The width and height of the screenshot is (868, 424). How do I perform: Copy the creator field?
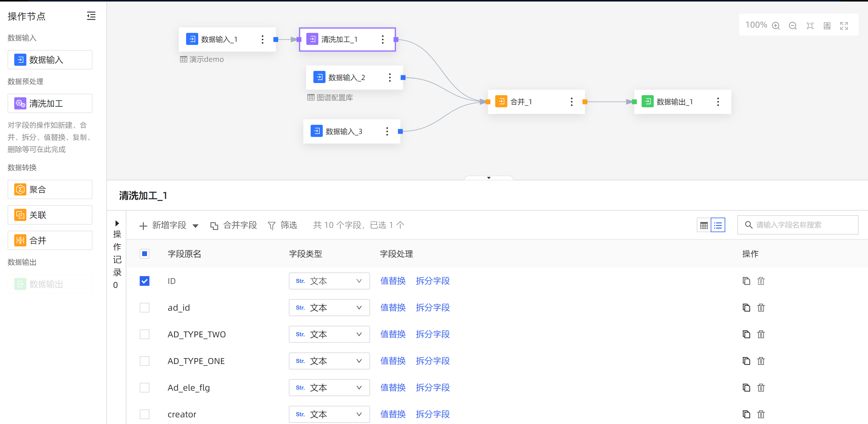746,414
